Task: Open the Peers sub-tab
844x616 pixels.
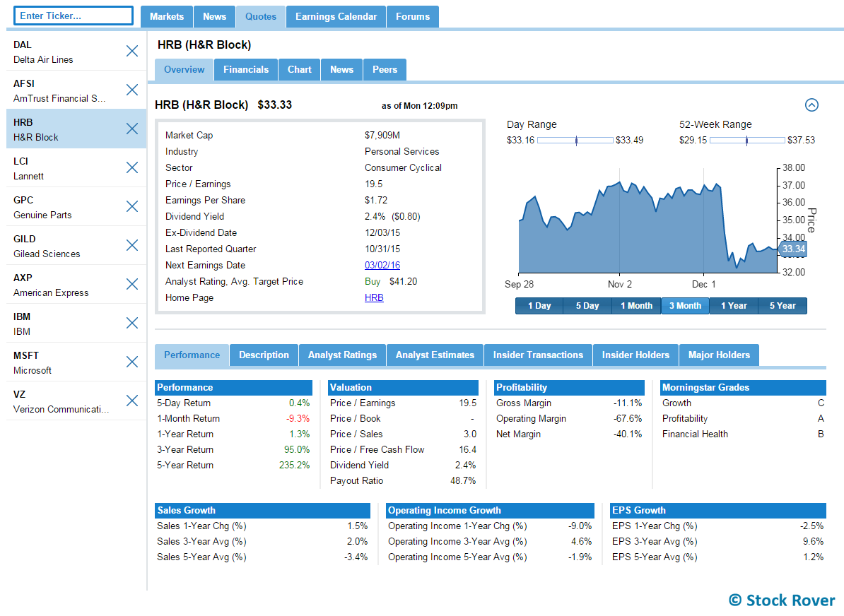Action: click(385, 69)
